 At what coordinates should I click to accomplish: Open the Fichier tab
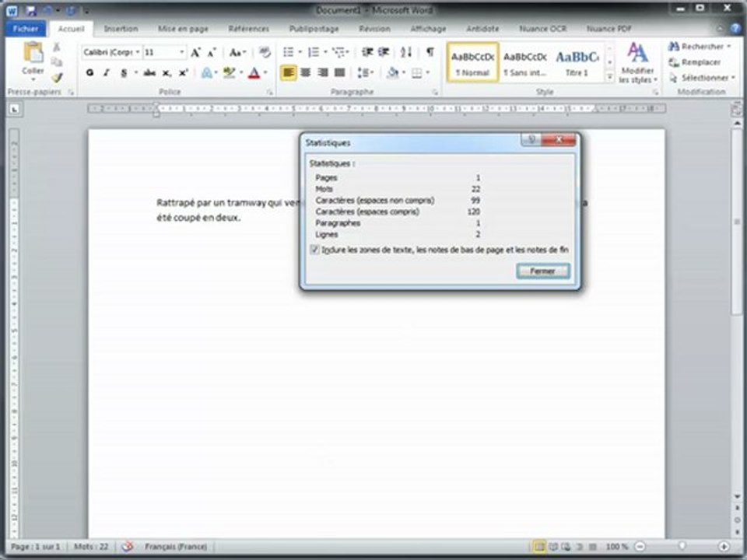tap(26, 29)
